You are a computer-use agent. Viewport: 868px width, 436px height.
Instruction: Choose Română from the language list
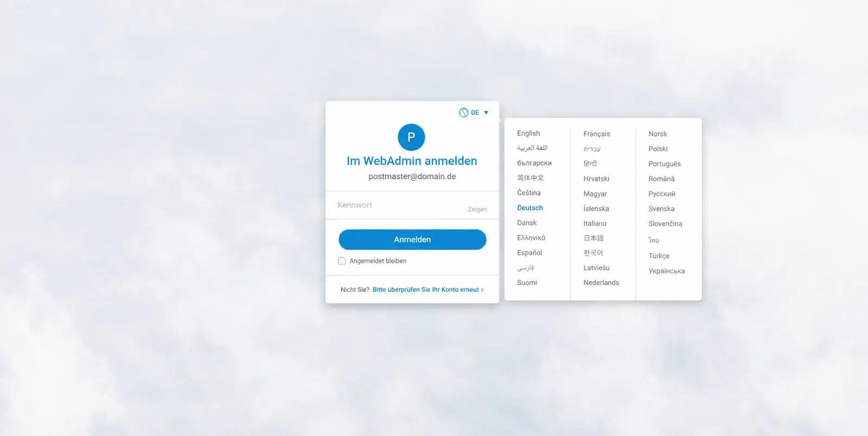tap(661, 179)
